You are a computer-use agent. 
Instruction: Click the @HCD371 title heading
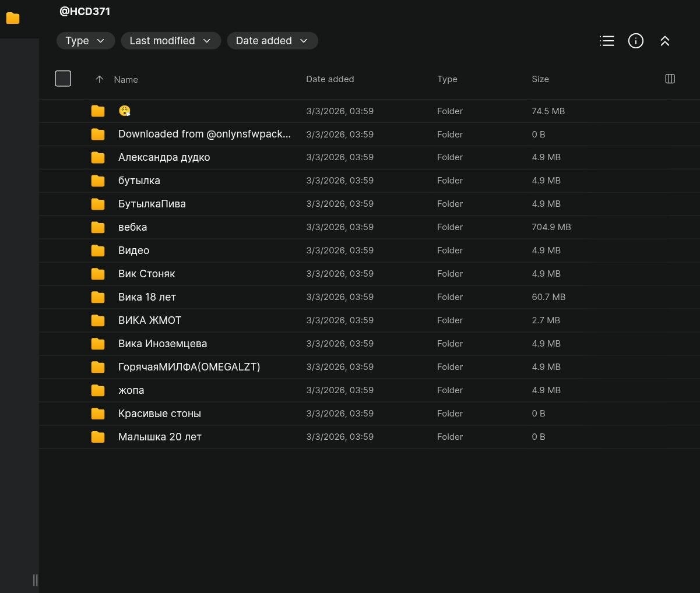click(85, 11)
